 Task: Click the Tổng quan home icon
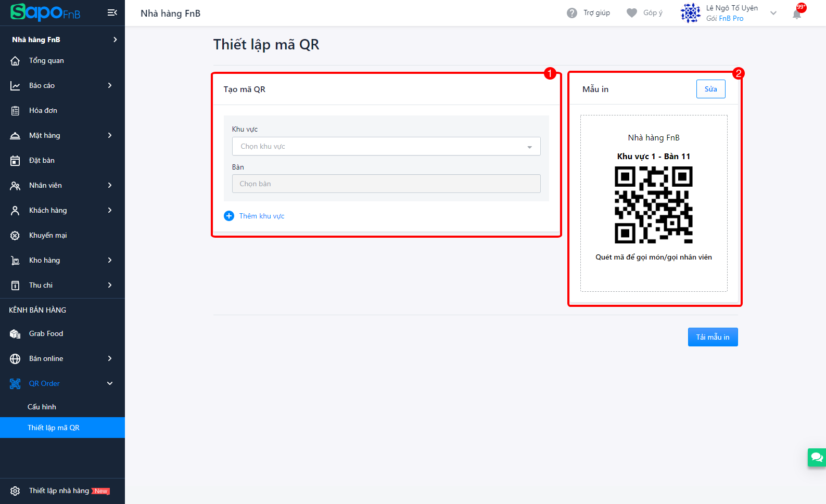(x=15, y=61)
